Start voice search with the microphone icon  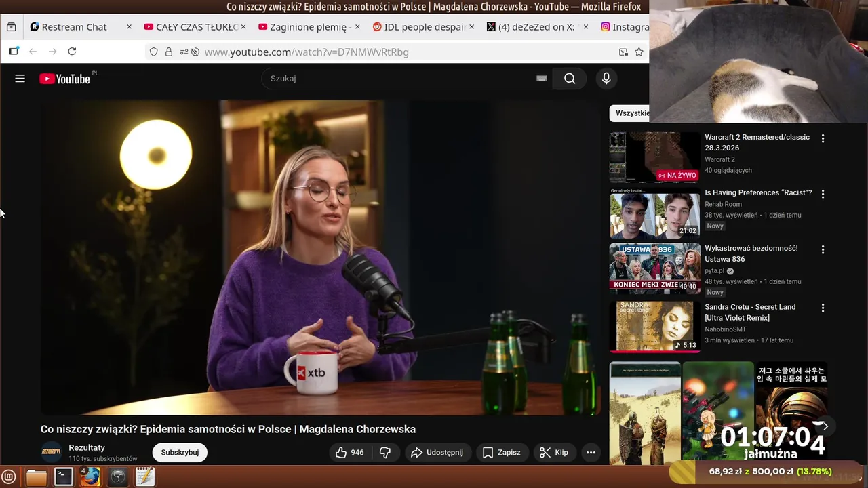click(606, 79)
